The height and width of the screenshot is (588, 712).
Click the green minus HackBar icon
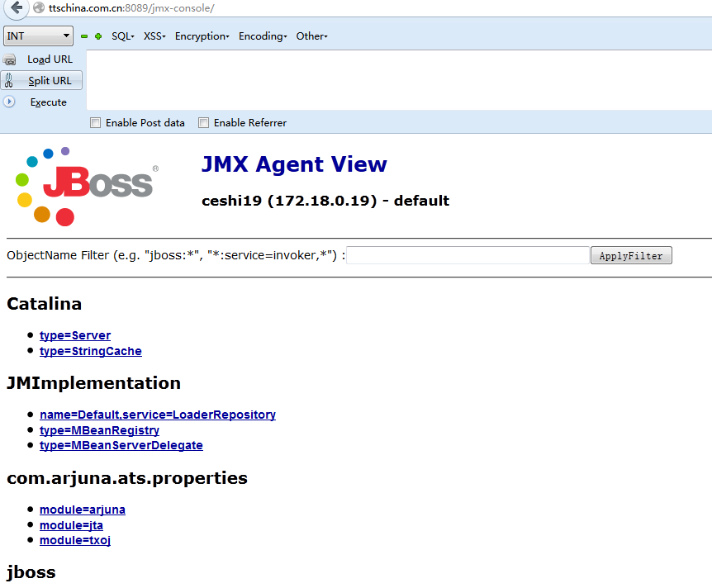click(x=84, y=36)
